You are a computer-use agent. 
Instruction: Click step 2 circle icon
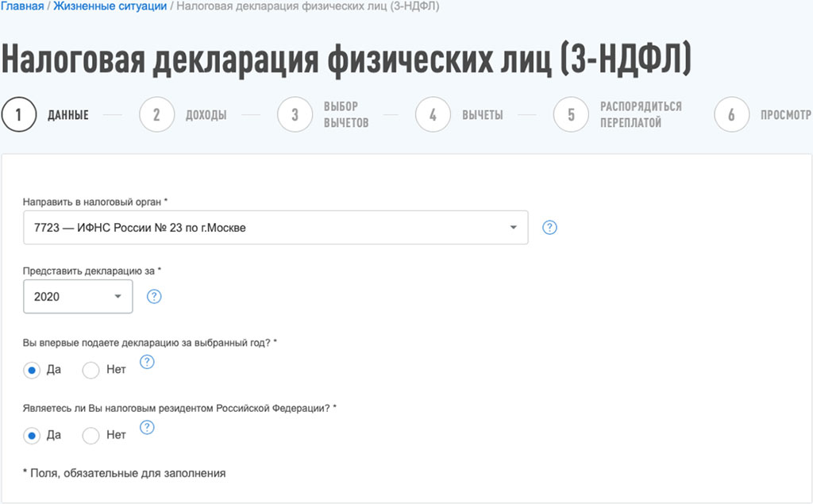point(156,115)
